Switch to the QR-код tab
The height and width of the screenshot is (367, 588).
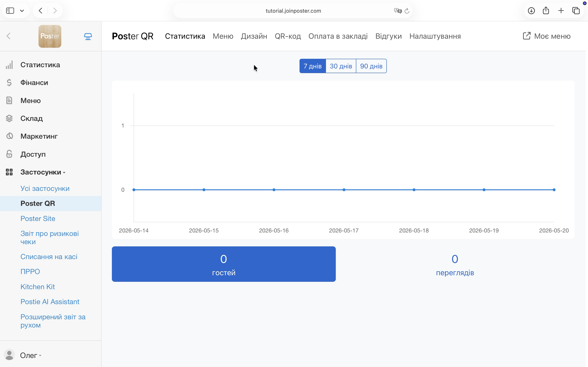pos(288,36)
